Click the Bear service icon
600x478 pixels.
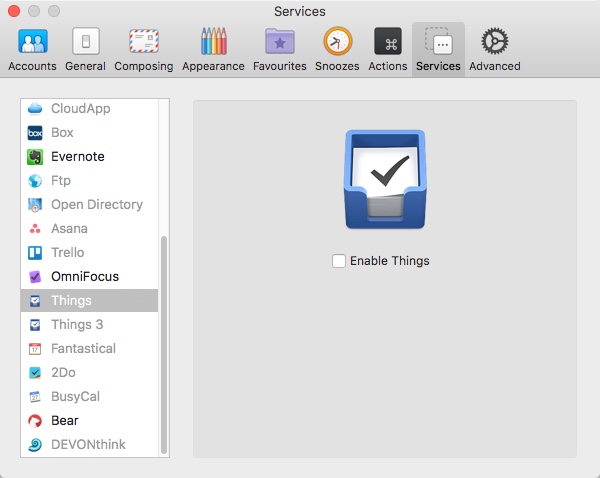[x=35, y=421]
